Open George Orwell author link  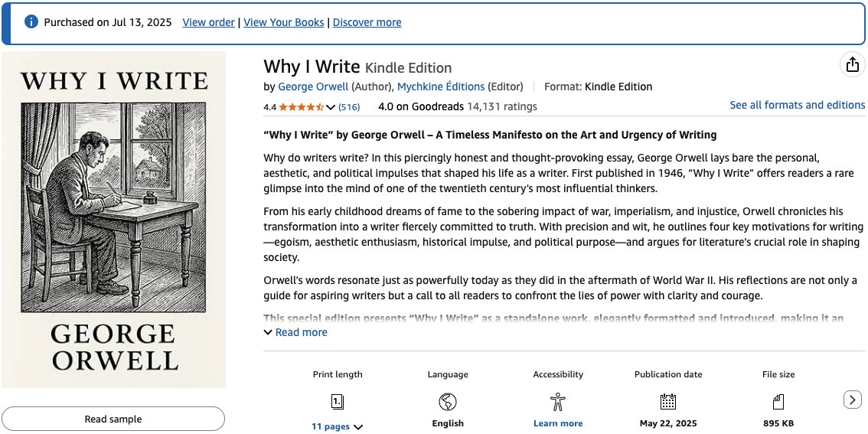[313, 86]
